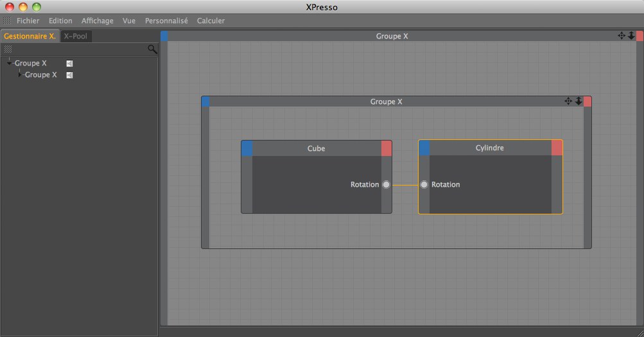This screenshot has width=644, height=337.
Task: Click the blue input corner of Cylindre node
Action: pyautogui.click(x=424, y=148)
